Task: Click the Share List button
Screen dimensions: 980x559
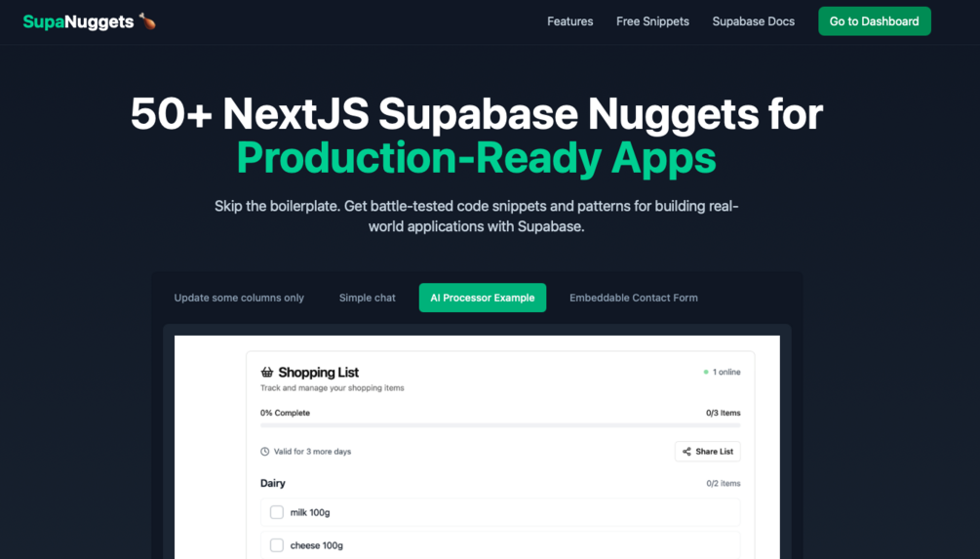Action: click(708, 452)
